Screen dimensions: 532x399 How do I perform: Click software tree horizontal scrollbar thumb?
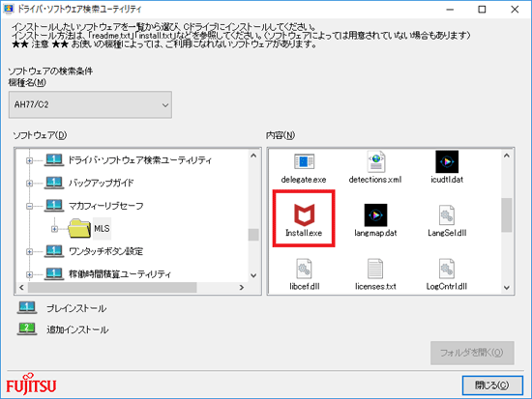(112, 288)
